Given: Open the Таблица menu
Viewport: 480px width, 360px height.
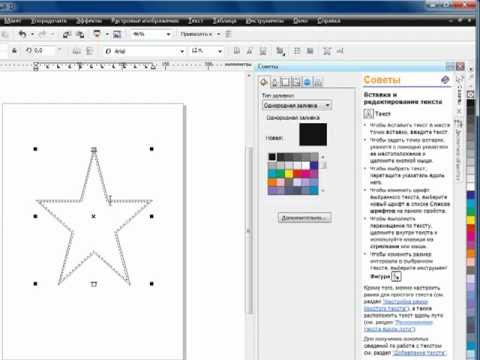Looking at the screenshot, I should [x=225, y=21].
